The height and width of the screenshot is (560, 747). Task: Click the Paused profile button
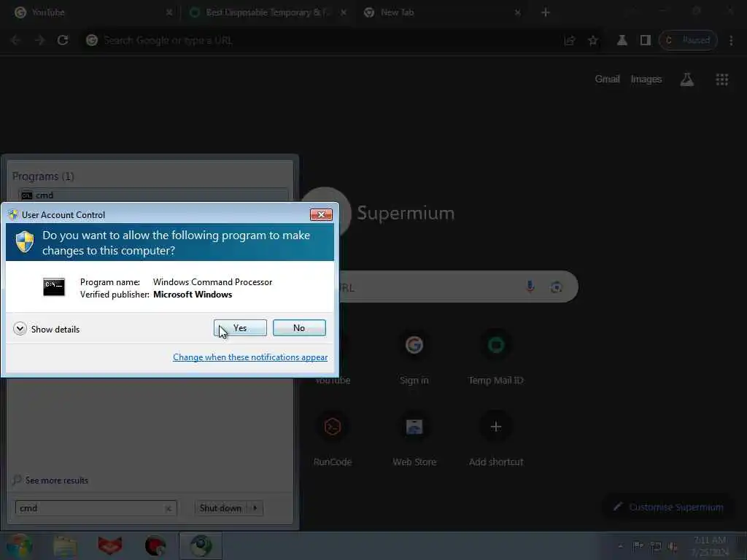tap(688, 41)
